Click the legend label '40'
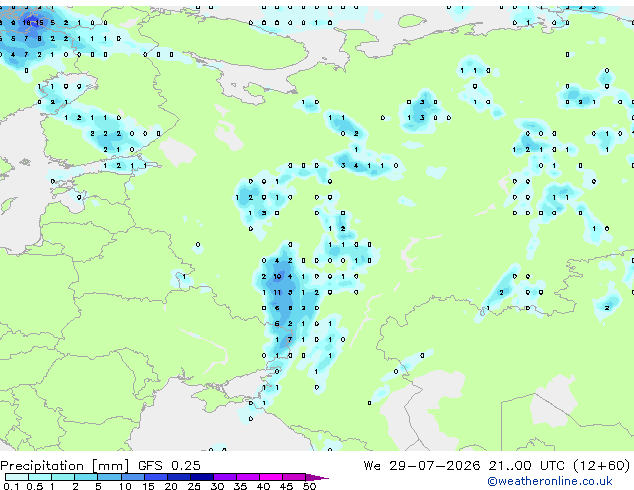Image resolution: width=634 pixels, height=490 pixels. tap(263, 486)
